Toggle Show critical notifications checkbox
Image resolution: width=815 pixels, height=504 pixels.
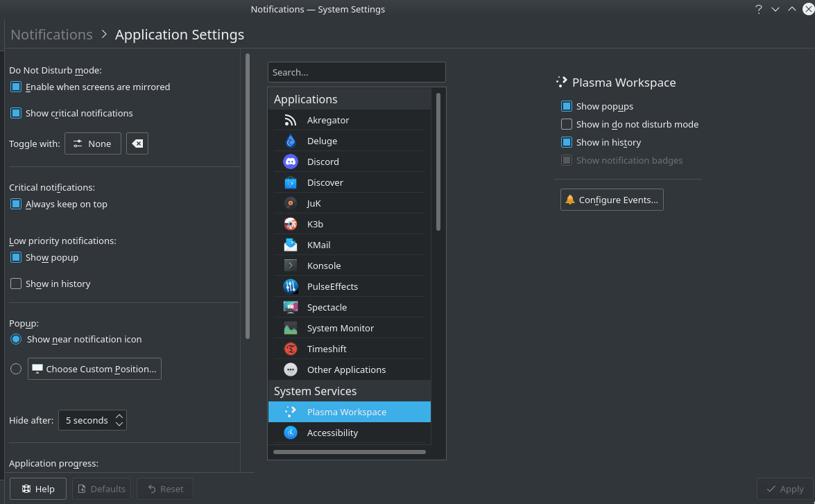16,113
